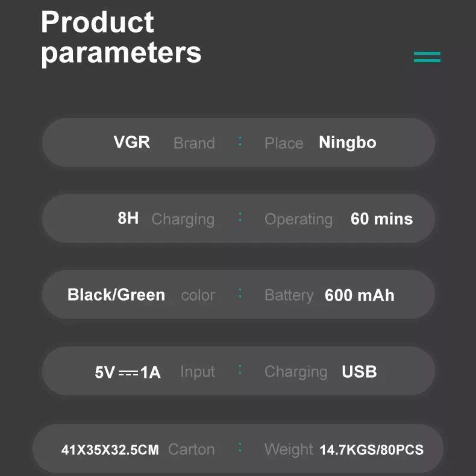Click the Operating label

point(298,219)
